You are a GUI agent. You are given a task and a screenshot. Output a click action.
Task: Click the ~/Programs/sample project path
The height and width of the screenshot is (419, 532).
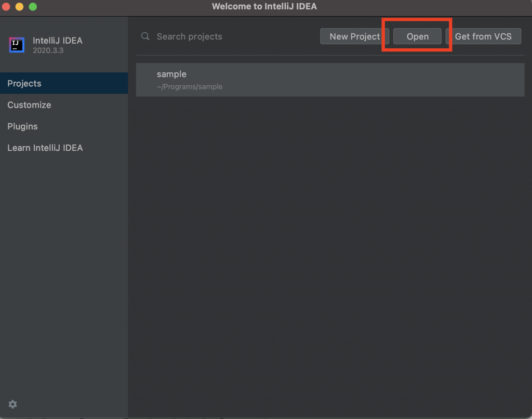tap(190, 87)
